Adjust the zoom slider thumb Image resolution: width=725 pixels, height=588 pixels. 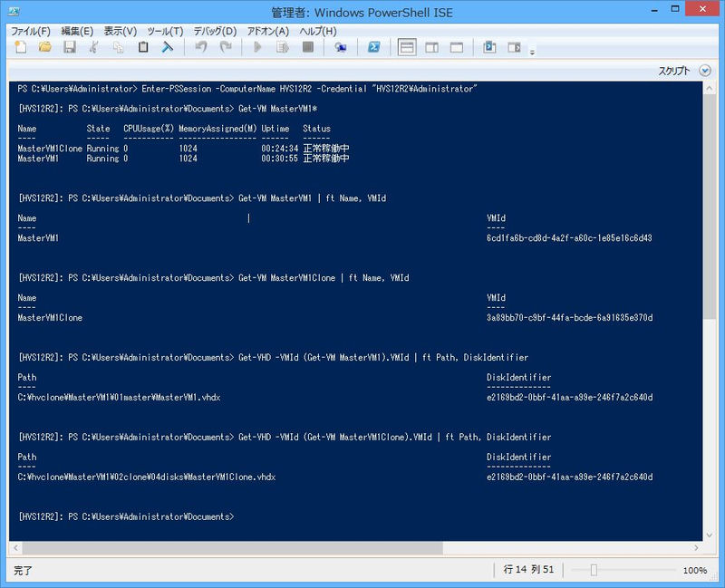594,570
